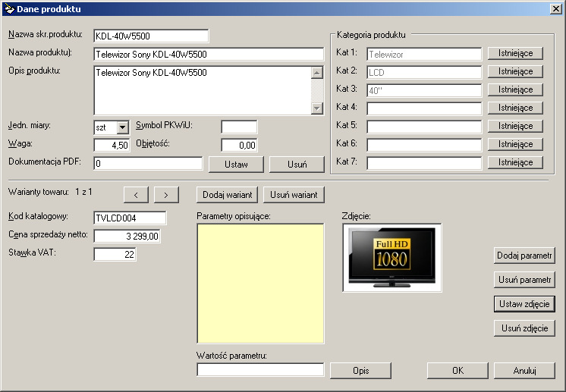Click Istniejące button for Kat 1
The width and height of the screenshot is (566, 392).
tap(515, 53)
